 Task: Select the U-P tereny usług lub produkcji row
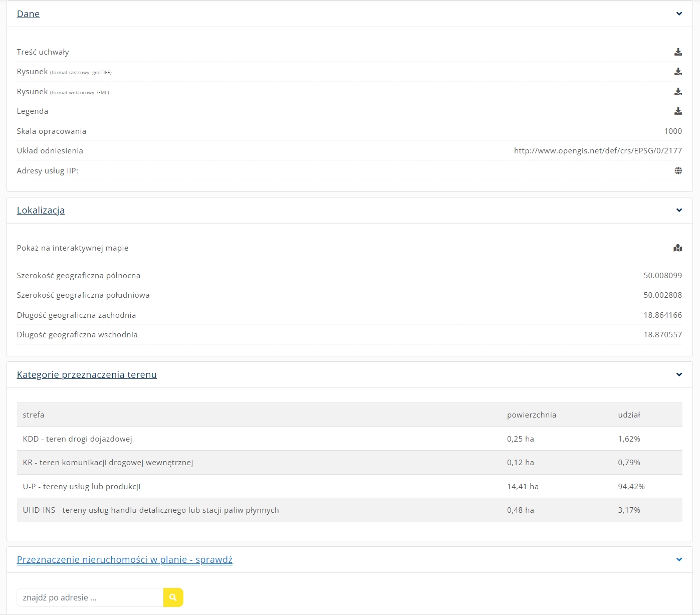click(x=82, y=487)
